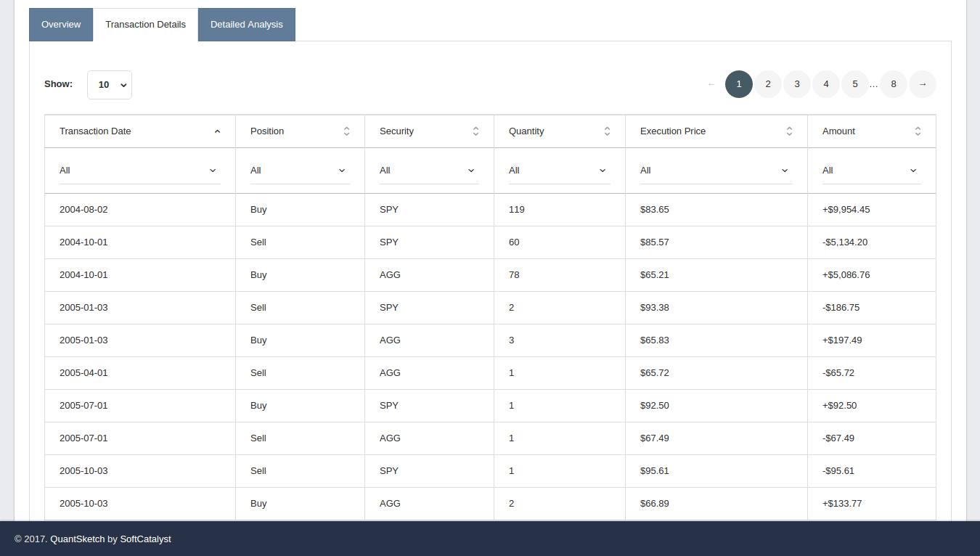The width and height of the screenshot is (980, 556).
Task: Go to page 4
Action: [x=826, y=84]
